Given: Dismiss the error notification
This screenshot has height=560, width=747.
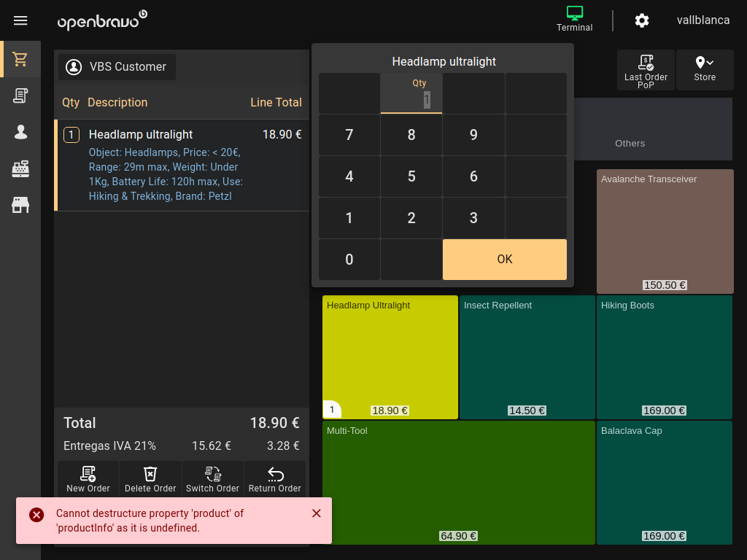Looking at the screenshot, I should point(317,513).
